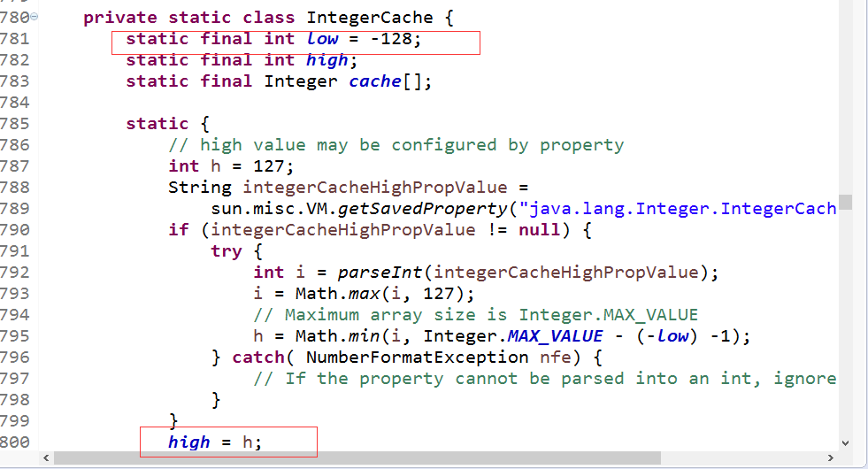This screenshot has height=469, width=868.
Task: Click the 'MAX_VALUE' constant on line 795
Action: (556, 336)
